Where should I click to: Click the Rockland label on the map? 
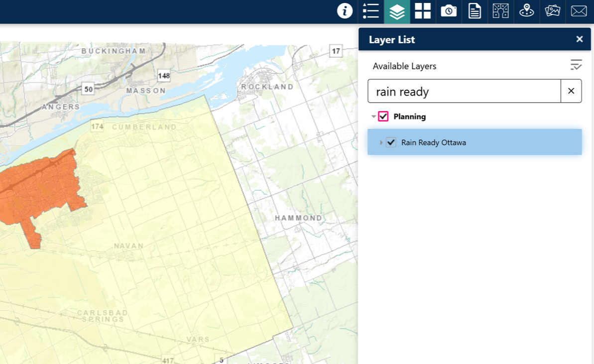pyautogui.click(x=267, y=87)
